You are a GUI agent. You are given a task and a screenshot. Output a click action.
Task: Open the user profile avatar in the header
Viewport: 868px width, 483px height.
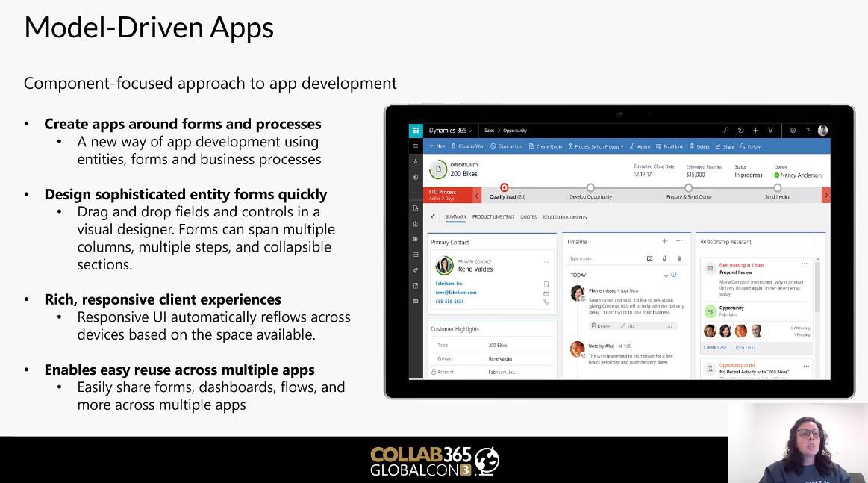click(x=822, y=130)
